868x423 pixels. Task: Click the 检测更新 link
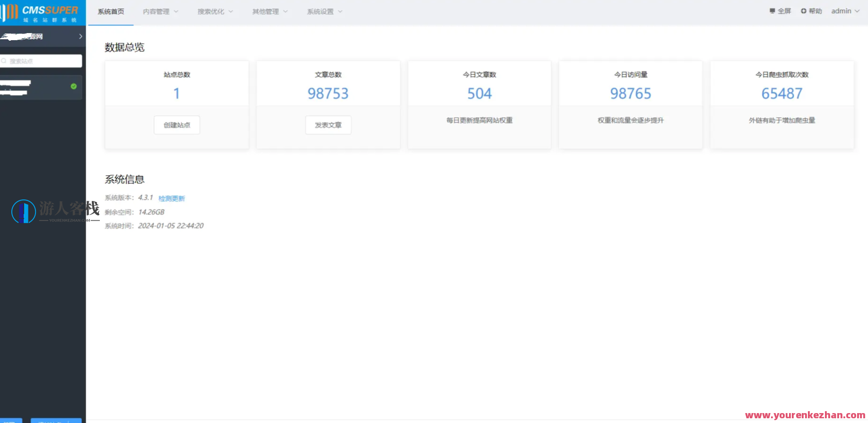coord(171,199)
